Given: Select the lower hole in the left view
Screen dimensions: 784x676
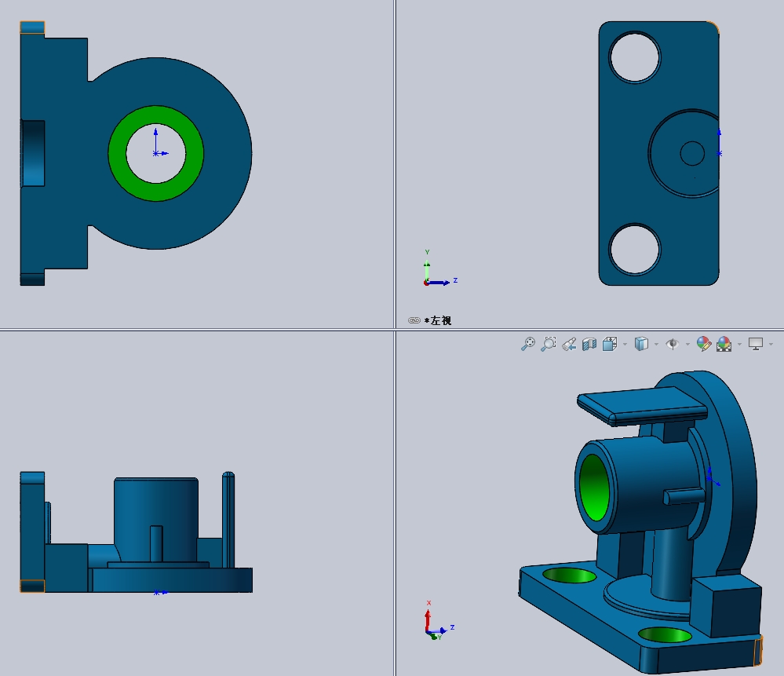Looking at the screenshot, I should [x=635, y=250].
